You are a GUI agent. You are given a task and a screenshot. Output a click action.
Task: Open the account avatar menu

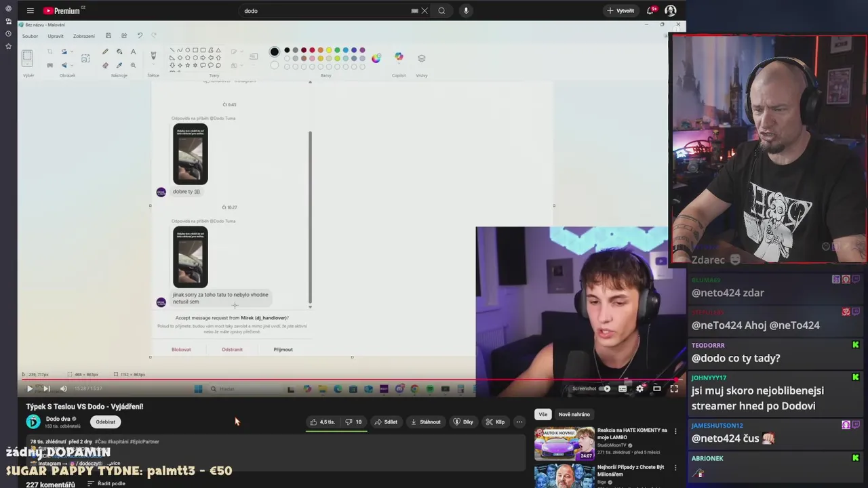pyautogui.click(x=671, y=11)
